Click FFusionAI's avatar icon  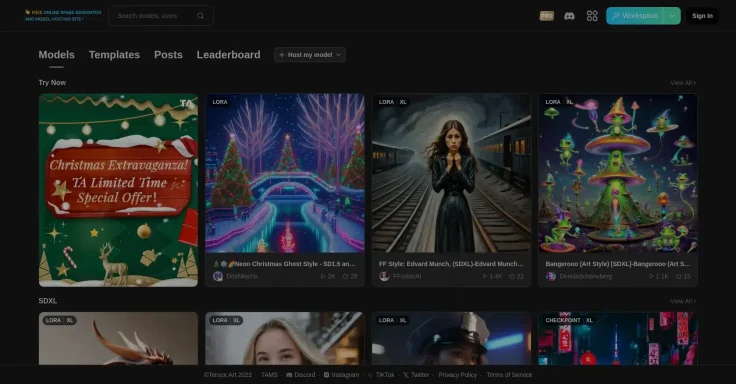point(384,276)
